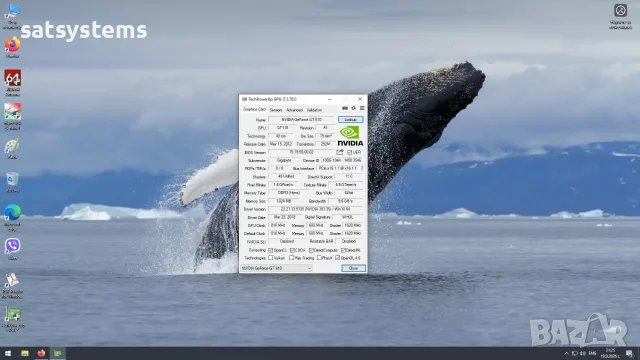This screenshot has width=640, height=360.
Task: Click GPU-Z taskbar button
Action: [x=58, y=353]
